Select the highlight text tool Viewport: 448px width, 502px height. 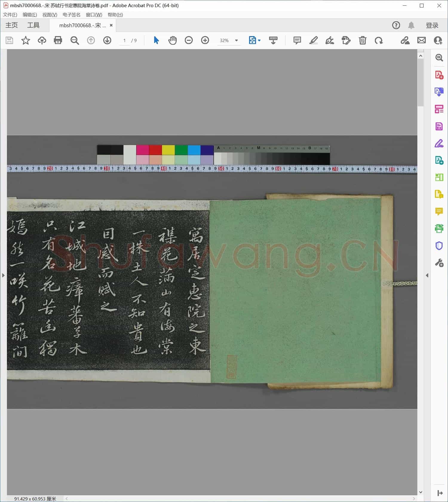coord(313,40)
